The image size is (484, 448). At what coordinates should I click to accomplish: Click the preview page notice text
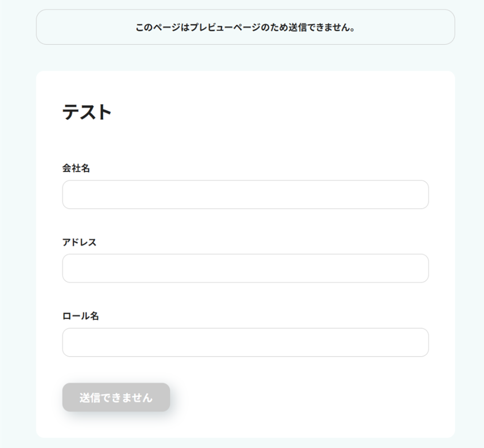pyautogui.click(x=245, y=28)
